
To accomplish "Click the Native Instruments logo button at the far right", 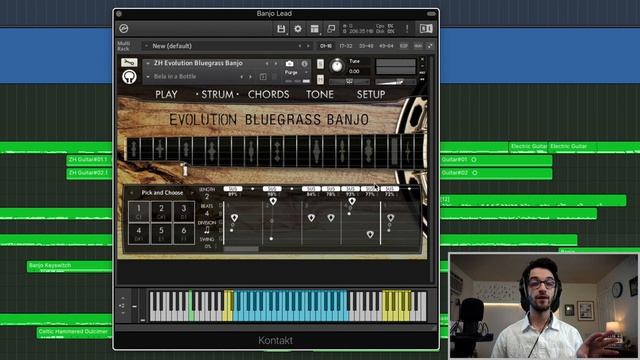I will click(x=426, y=29).
